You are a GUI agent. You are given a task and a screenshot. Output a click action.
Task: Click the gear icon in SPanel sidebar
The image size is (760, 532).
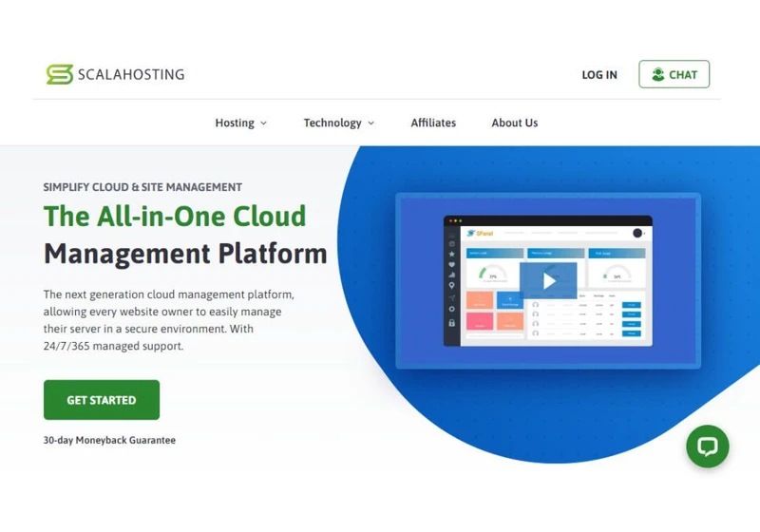pos(452,309)
